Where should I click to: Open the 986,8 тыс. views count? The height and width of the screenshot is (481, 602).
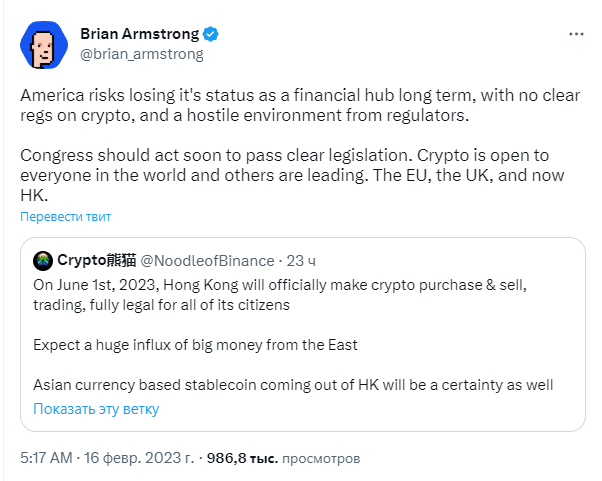242,458
